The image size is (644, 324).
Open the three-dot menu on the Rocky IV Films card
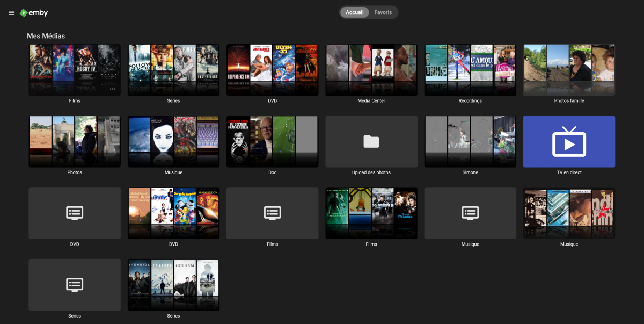pos(113,89)
